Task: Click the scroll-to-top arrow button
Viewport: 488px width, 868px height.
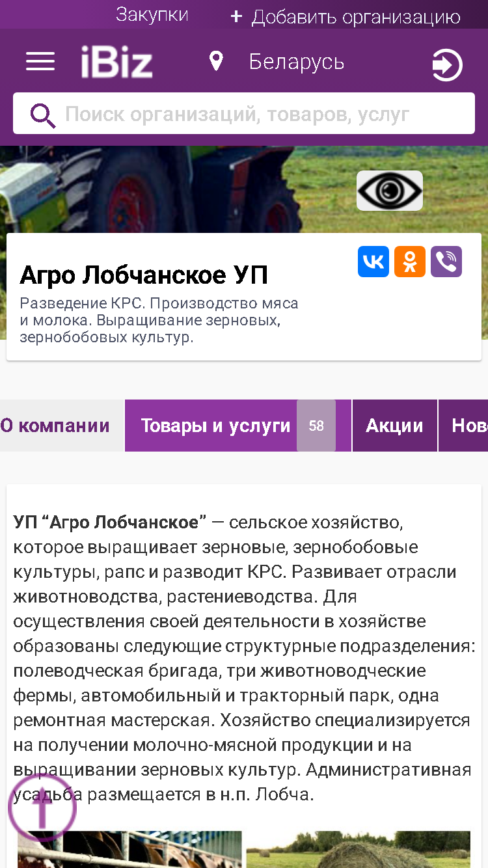Action: pyautogui.click(x=42, y=809)
